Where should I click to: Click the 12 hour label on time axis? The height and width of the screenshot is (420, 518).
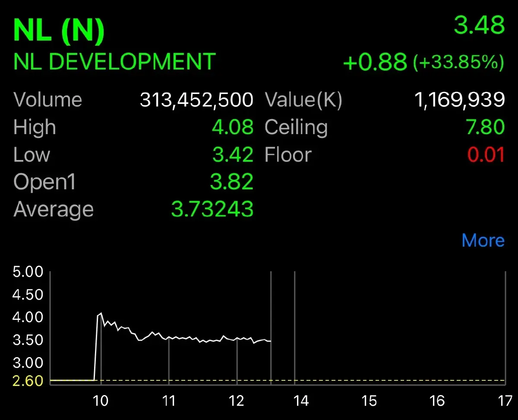point(237,401)
